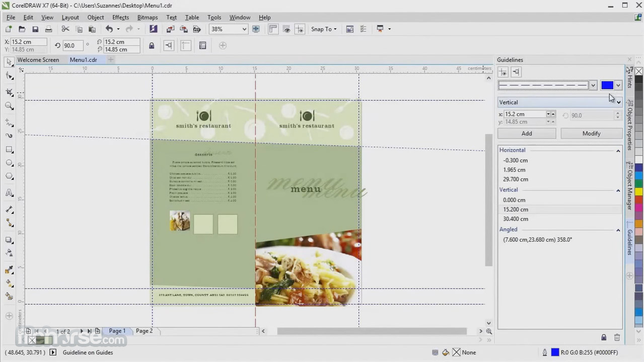This screenshot has width=644, height=362.
Task: Select the Text tool
Action: point(9,193)
